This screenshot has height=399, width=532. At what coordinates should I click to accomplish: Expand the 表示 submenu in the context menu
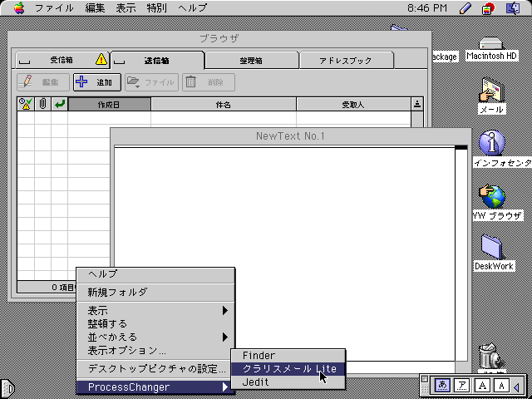(155, 310)
